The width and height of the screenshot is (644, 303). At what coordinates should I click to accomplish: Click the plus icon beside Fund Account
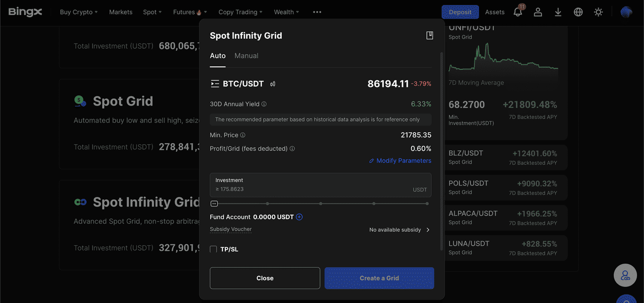tap(299, 217)
